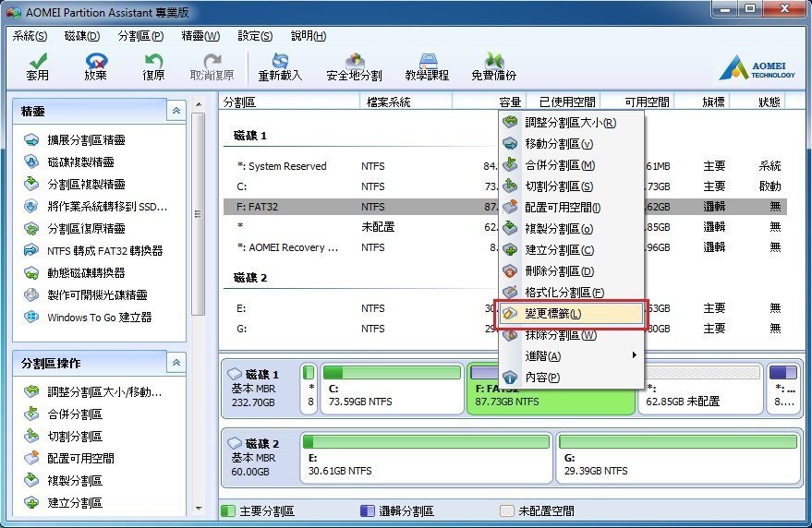
Task: Sort by the 狀態 column header
Action: pyautogui.click(x=758, y=102)
